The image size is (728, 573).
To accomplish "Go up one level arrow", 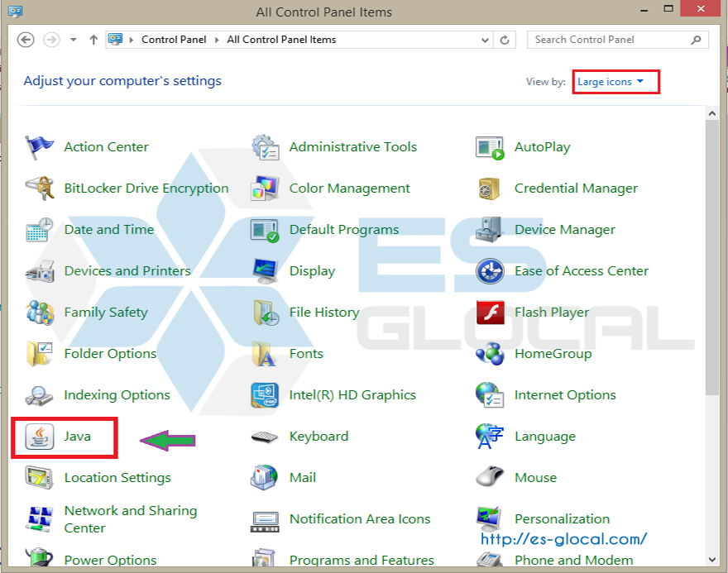I will tap(93, 40).
